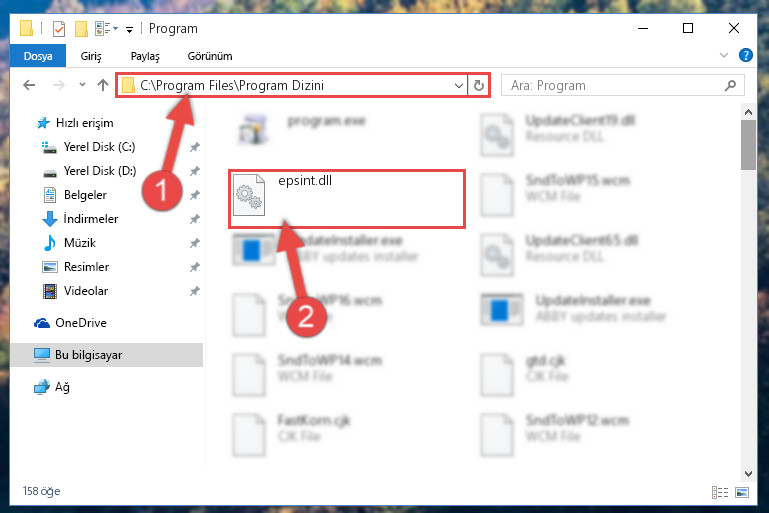Select the epsint.dll file
This screenshot has width=769, height=513.
pos(346,199)
